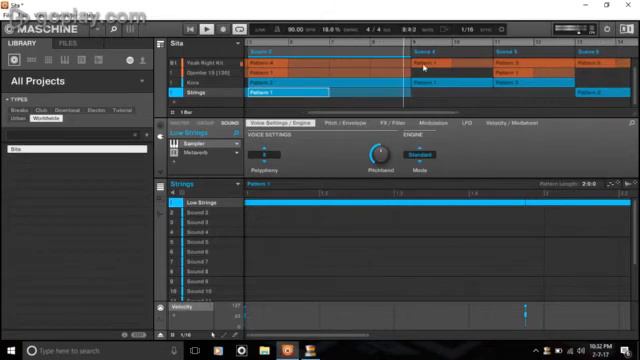Restart playback from the beginning

190,29
